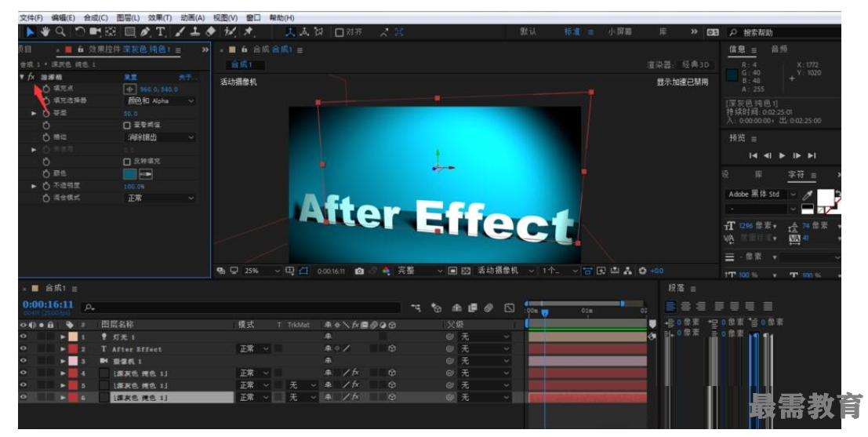Viewport: 868px width, 437px height.
Task: Select the Puppet Pin tool
Action: (x=249, y=32)
